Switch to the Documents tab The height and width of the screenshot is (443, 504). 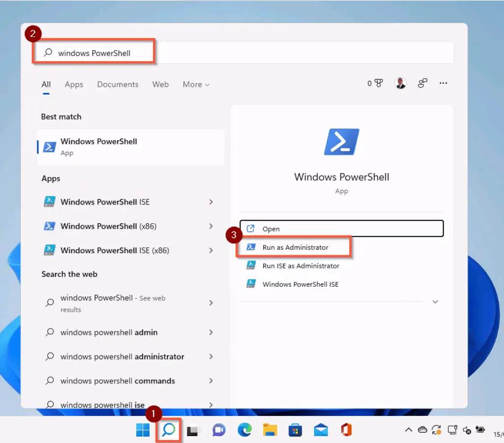[x=118, y=85]
